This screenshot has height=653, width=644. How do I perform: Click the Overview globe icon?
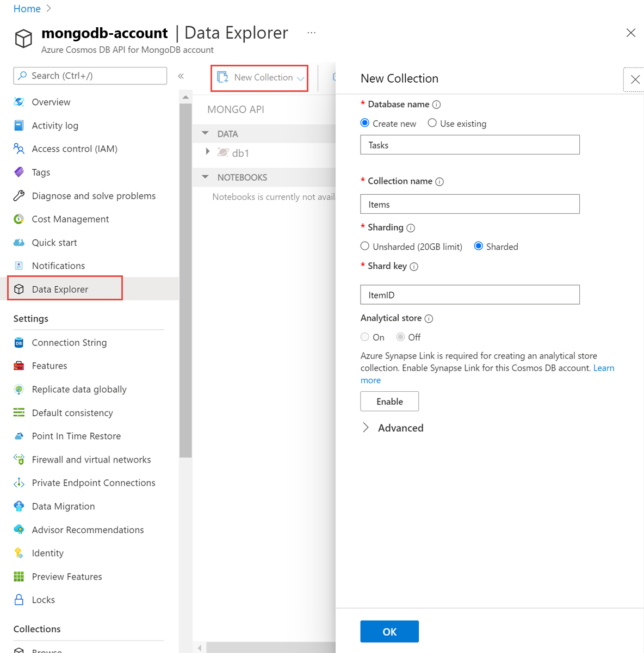tap(19, 102)
